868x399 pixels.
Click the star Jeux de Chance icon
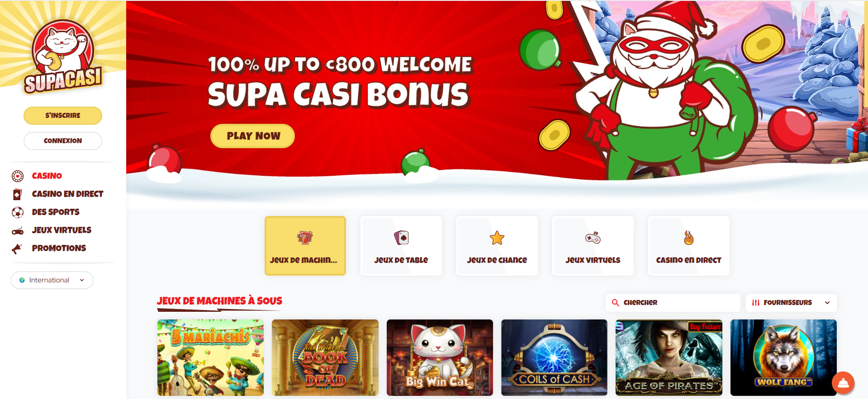coord(497,238)
